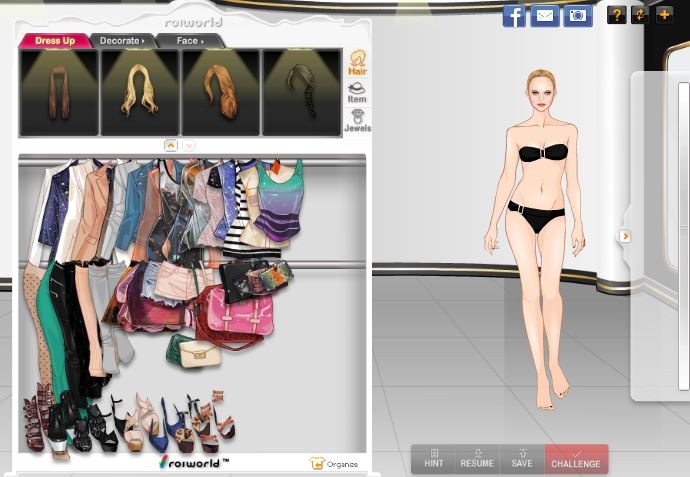Switch to the Dress Up tab
This screenshot has width=690, height=477.
click(x=55, y=41)
